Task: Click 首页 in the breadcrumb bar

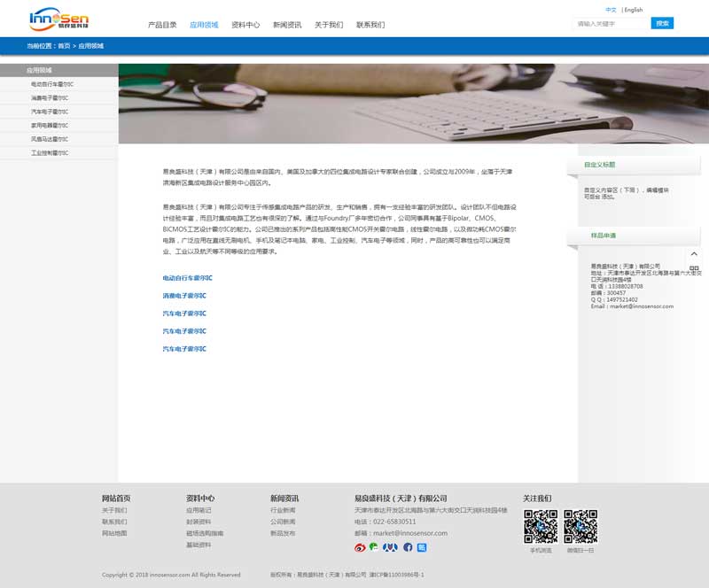Action: coord(64,45)
